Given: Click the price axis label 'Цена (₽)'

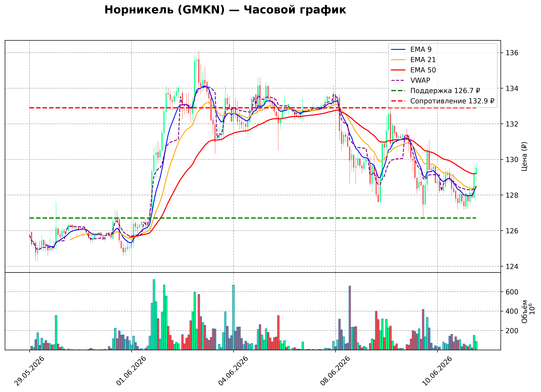Looking at the screenshot, I should point(524,156).
